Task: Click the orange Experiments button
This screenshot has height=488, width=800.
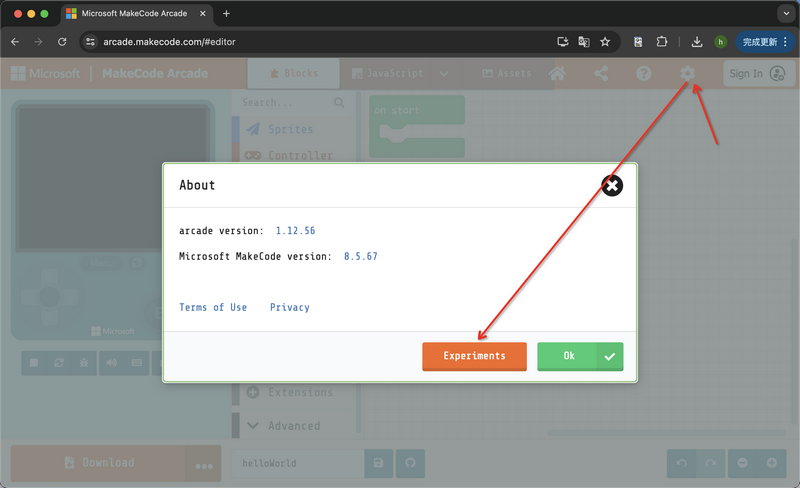Action: tap(474, 356)
